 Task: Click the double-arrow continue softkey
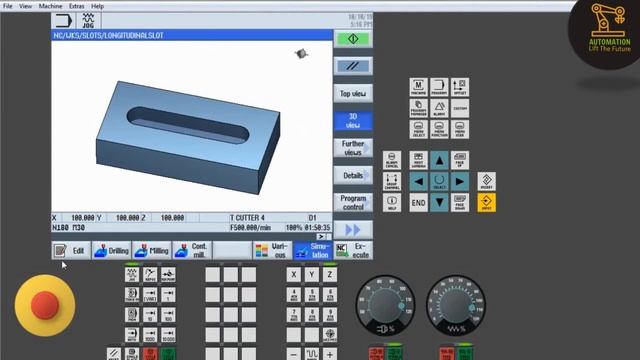click(353, 230)
